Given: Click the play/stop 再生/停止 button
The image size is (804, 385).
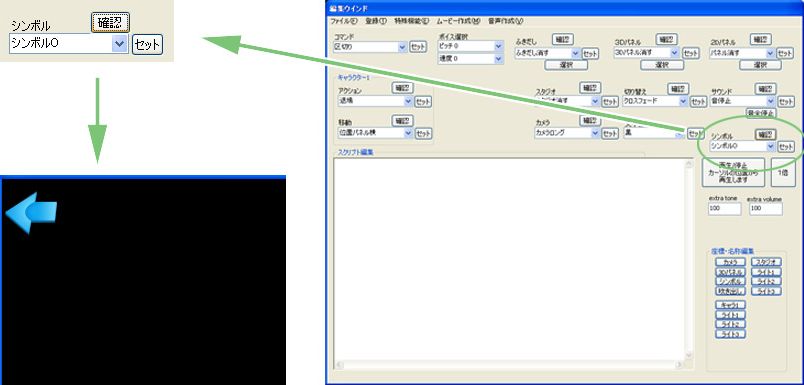Looking at the screenshot, I should [x=733, y=172].
